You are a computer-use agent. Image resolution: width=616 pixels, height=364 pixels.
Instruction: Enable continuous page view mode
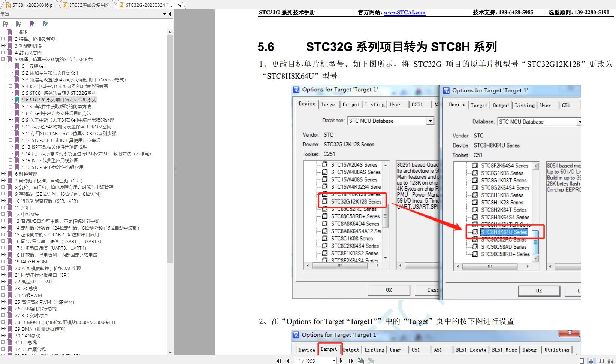point(591,361)
